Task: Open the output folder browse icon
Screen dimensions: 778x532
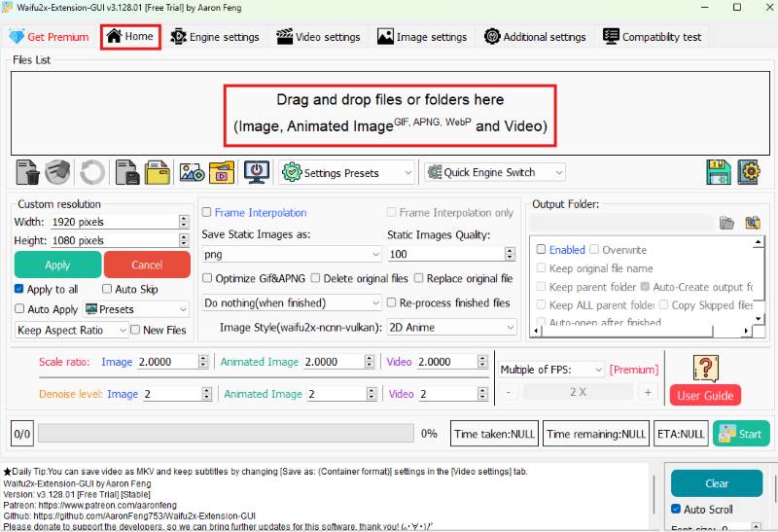Action: pyautogui.click(x=726, y=223)
